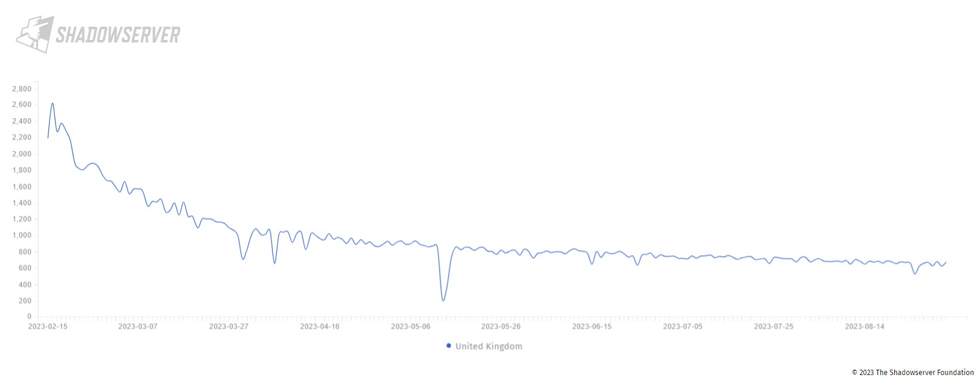This screenshot has height=381, width=980.
Task: Click the 2,800 value on y-axis
Action: (21, 89)
